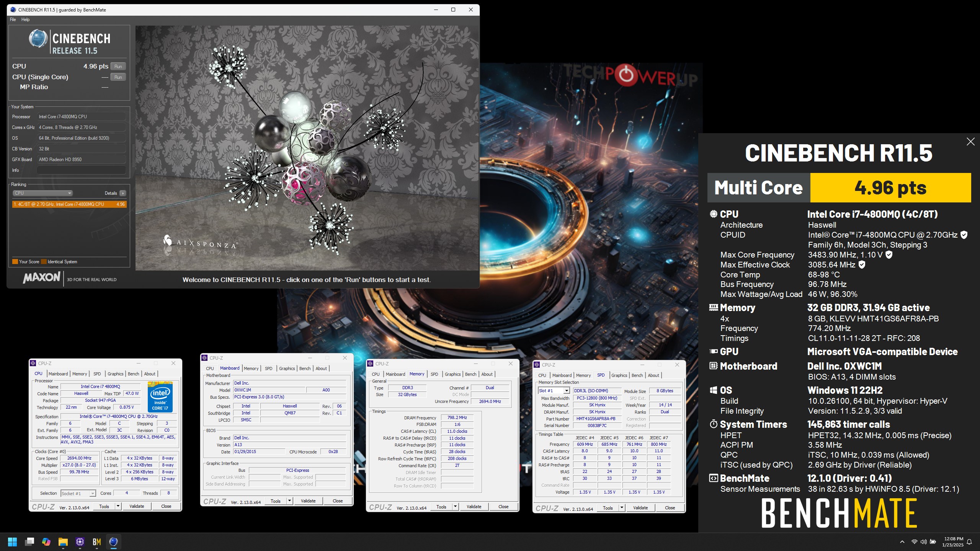Switch to Cinebench via its taskbar icon
980x551 pixels.
(113, 542)
